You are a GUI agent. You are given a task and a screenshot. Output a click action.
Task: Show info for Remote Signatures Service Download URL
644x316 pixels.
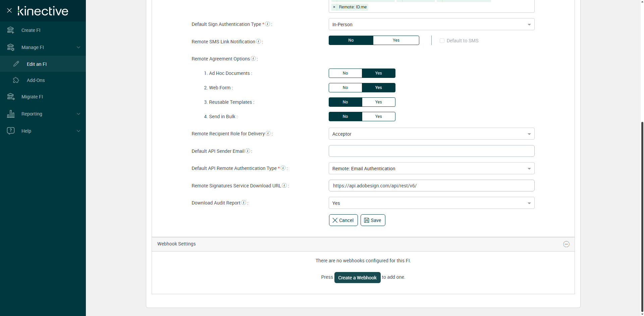click(x=284, y=185)
